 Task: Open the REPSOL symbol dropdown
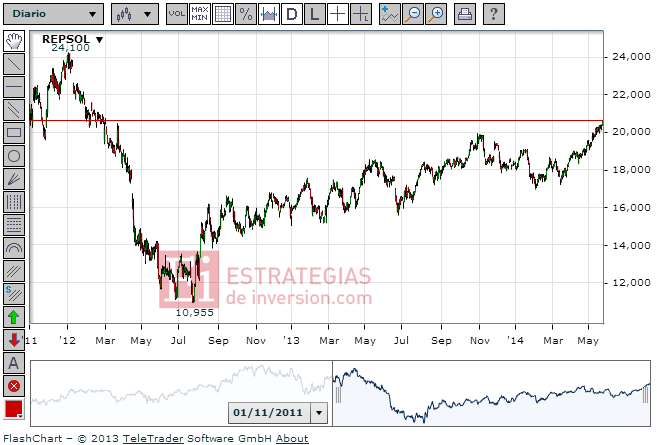99,40
